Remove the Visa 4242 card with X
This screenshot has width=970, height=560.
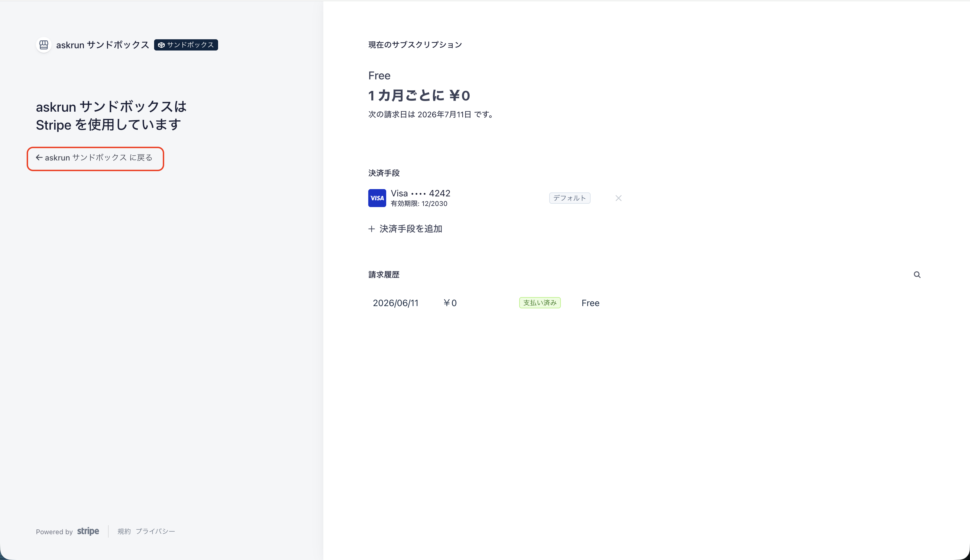click(618, 198)
